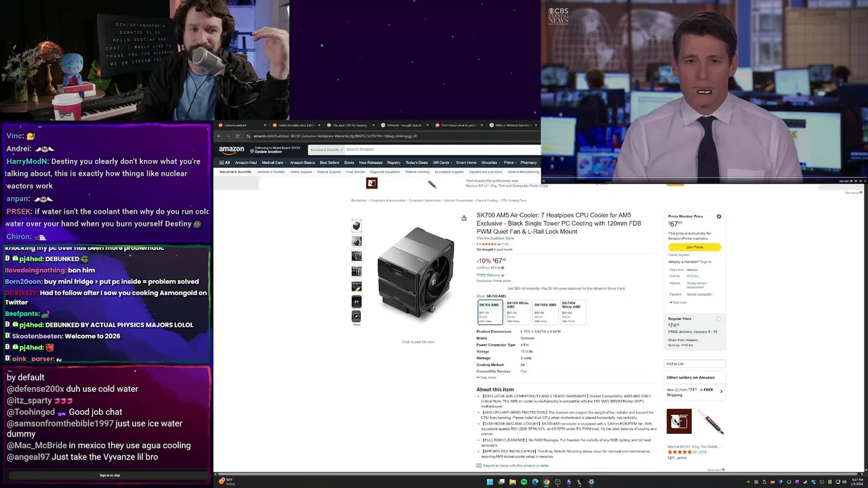Click the share icon beside product image
The height and width of the screenshot is (488, 868).
pyautogui.click(x=464, y=218)
